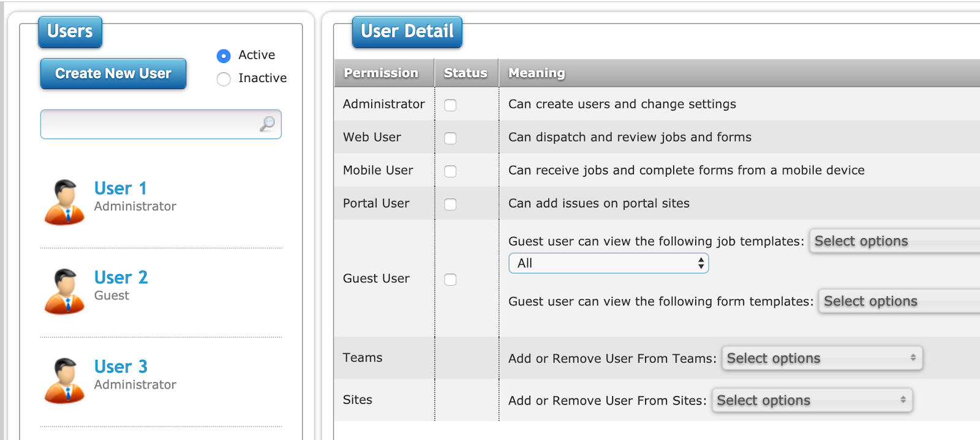Image resolution: width=980 pixels, height=440 pixels.
Task: Select the Active radio button
Action: tap(224, 56)
